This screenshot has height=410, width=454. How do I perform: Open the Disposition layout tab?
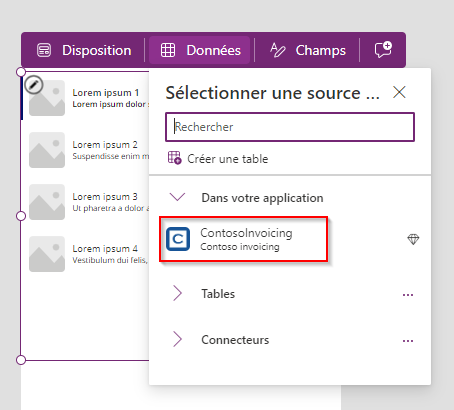pos(84,50)
